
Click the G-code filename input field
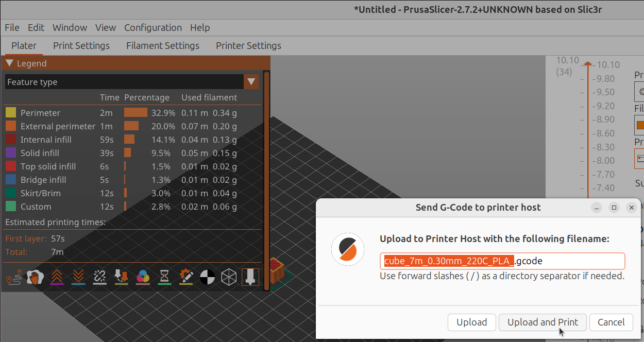point(502,261)
